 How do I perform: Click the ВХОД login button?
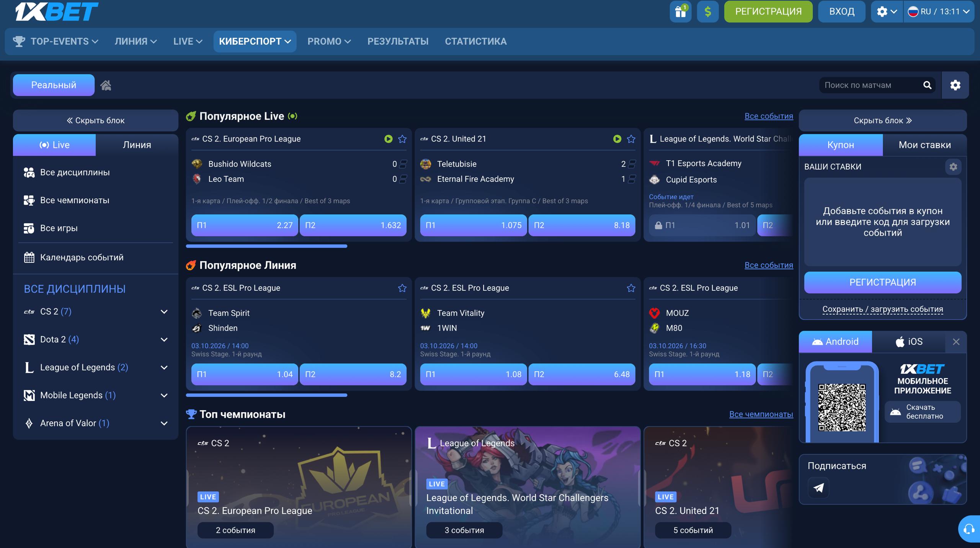(842, 11)
